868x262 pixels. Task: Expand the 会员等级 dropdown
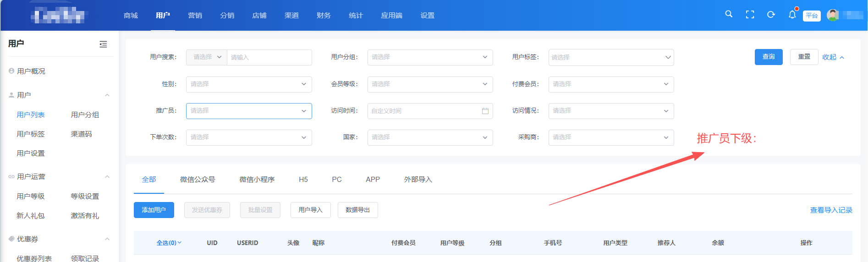429,84
